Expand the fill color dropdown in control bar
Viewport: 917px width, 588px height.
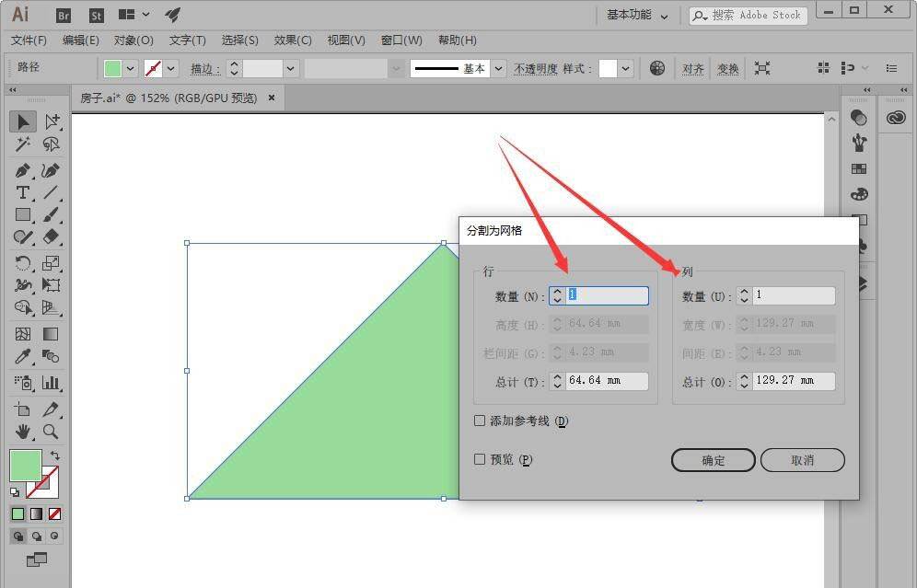click(x=130, y=68)
